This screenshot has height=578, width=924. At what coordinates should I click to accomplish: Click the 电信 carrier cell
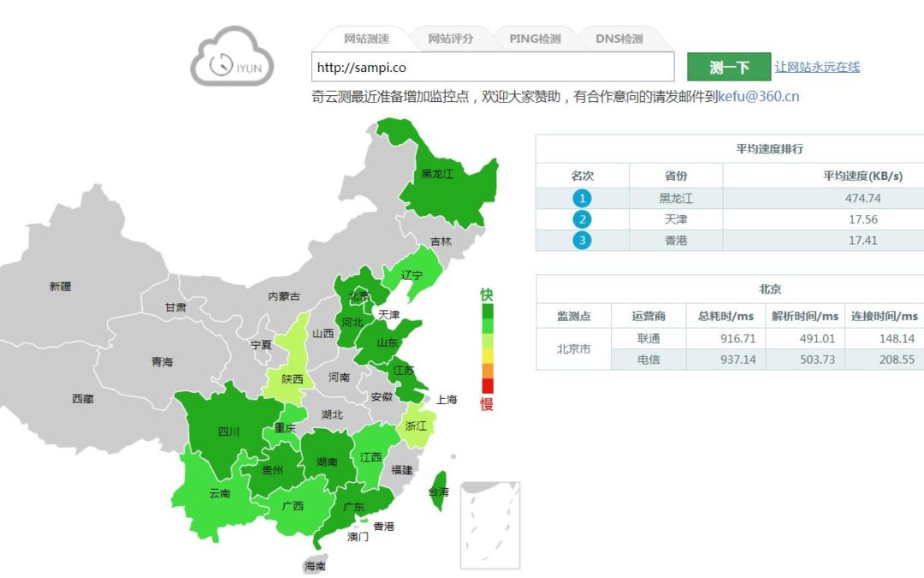click(649, 359)
